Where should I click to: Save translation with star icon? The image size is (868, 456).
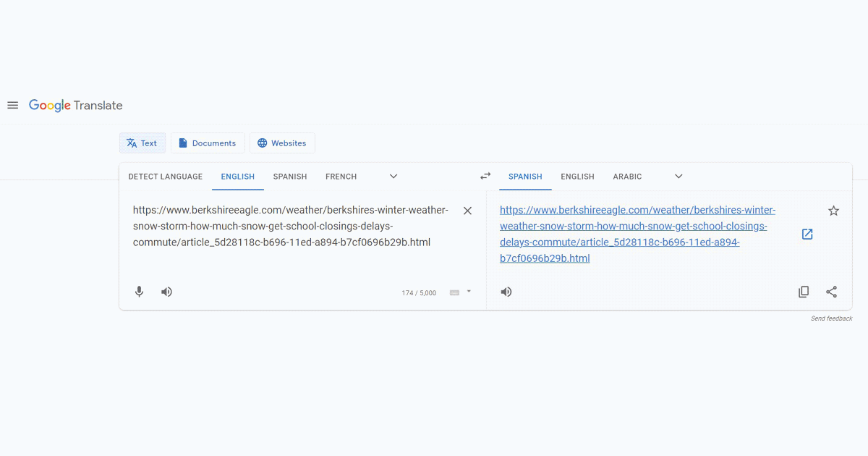pyautogui.click(x=833, y=211)
